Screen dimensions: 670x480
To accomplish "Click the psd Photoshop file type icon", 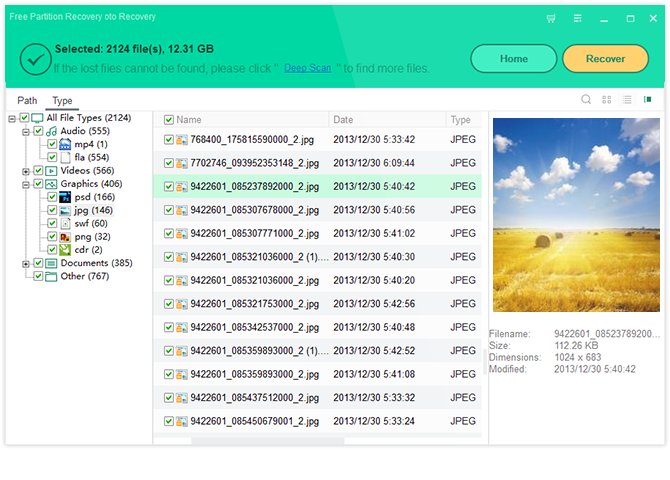I will point(66,197).
